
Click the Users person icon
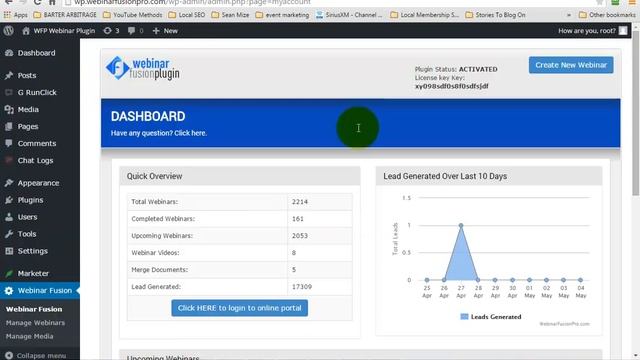coord(9,217)
